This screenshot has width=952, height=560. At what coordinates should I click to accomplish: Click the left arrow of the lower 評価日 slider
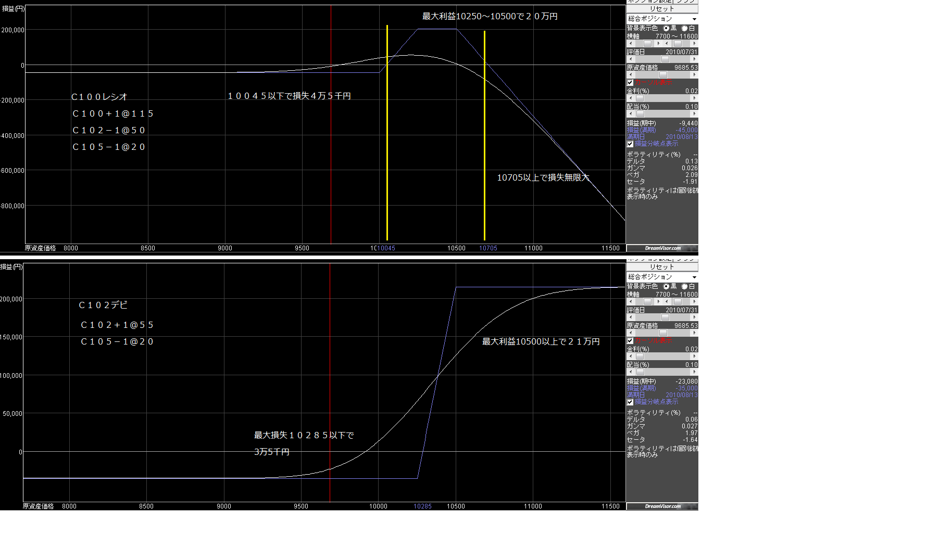pos(630,317)
